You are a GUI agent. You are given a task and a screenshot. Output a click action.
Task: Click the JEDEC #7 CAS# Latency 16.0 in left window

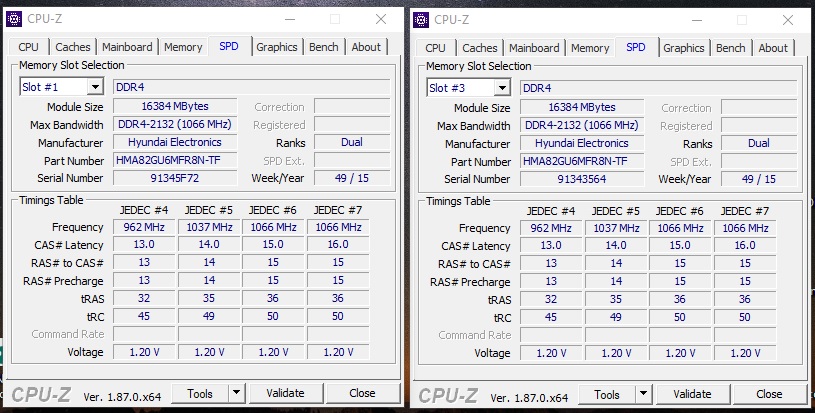pos(338,244)
